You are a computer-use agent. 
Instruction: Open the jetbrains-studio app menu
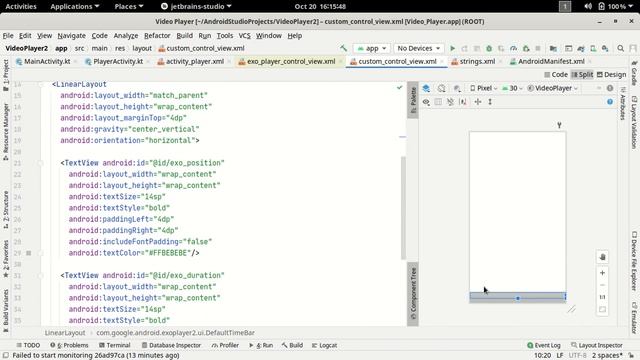(x=196, y=7)
